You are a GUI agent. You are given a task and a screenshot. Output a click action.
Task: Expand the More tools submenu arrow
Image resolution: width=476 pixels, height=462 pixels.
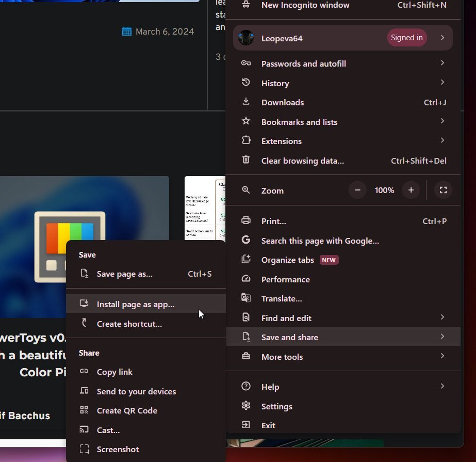tap(442, 356)
